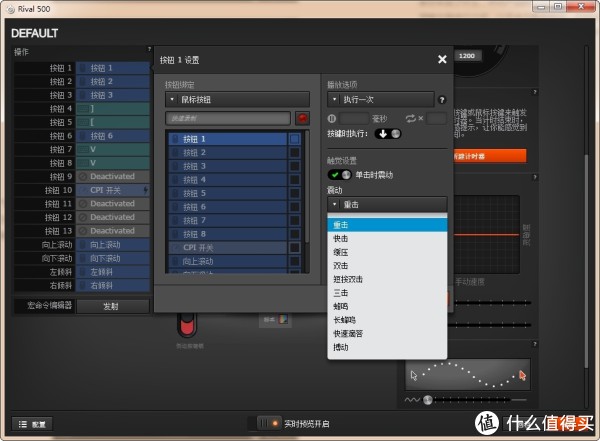
Task: Toggle 实时预览开启 switch
Action: tap(269, 423)
